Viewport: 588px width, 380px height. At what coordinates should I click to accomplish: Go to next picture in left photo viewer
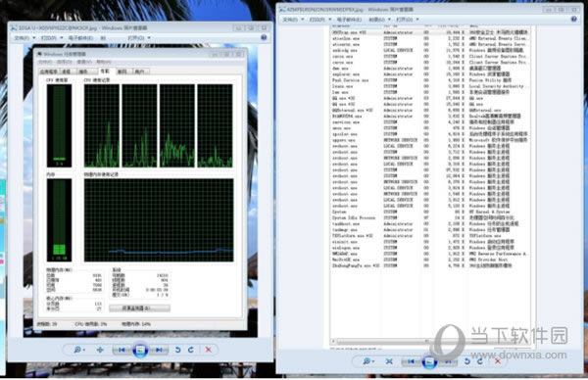[x=159, y=350]
